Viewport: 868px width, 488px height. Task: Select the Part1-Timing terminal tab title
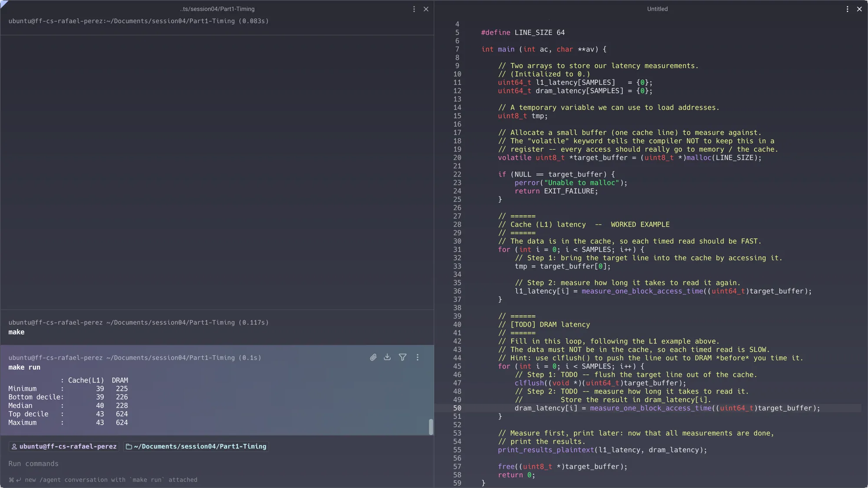click(217, 9)
